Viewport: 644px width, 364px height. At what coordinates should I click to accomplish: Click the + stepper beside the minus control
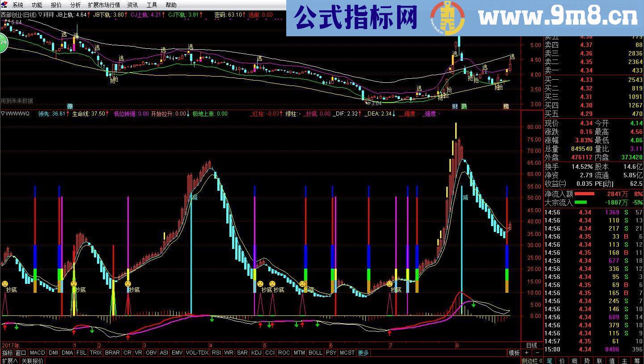click(x=527, y=352)
